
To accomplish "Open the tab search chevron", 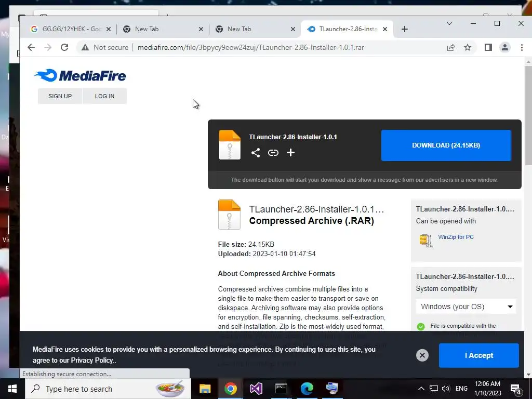I will tap(449, 23).
